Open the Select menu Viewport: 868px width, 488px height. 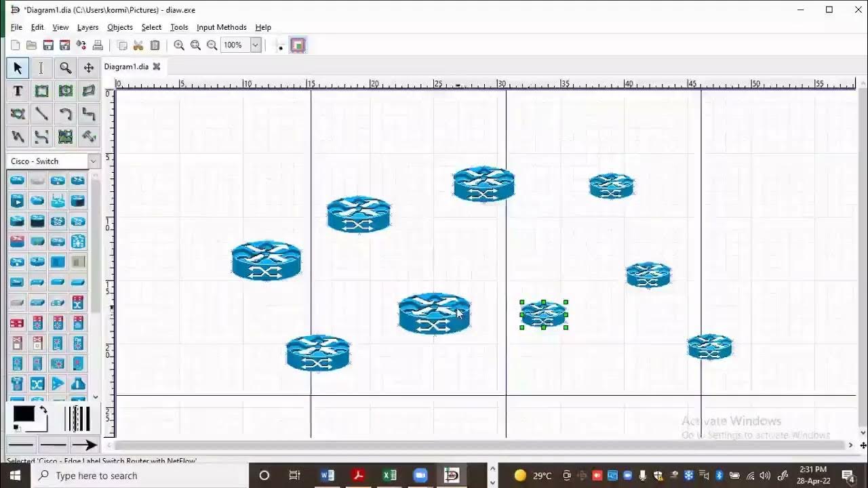point(151,27)
